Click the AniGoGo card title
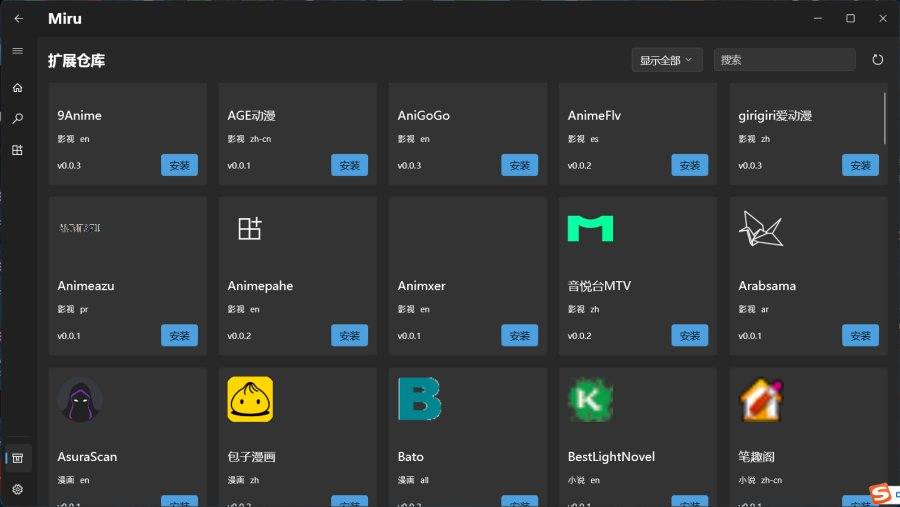 (424, 115)
